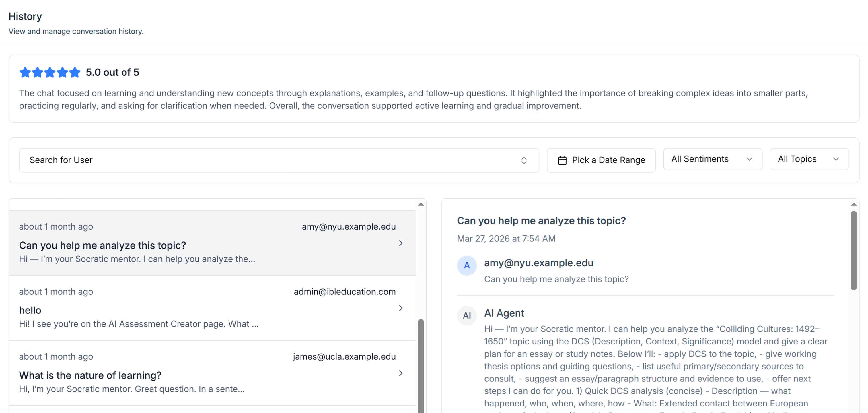Image resolution: width=868 pixels, height=413 pixels.
Task: Click amy@nyu.example.edu sender name in transcript
Action: pyautogui.click(x=539, y=263)
